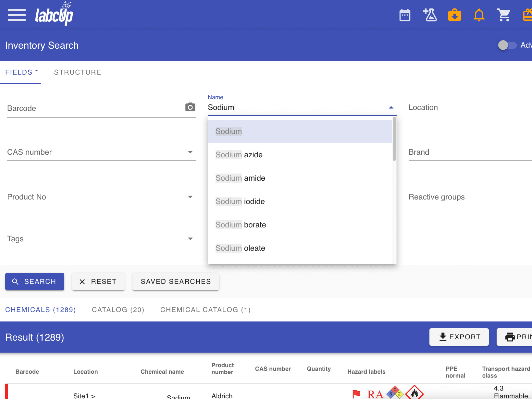The image size is (532, 399).
Task: Click the add chemical flask icon
Action: click(430, 15)
